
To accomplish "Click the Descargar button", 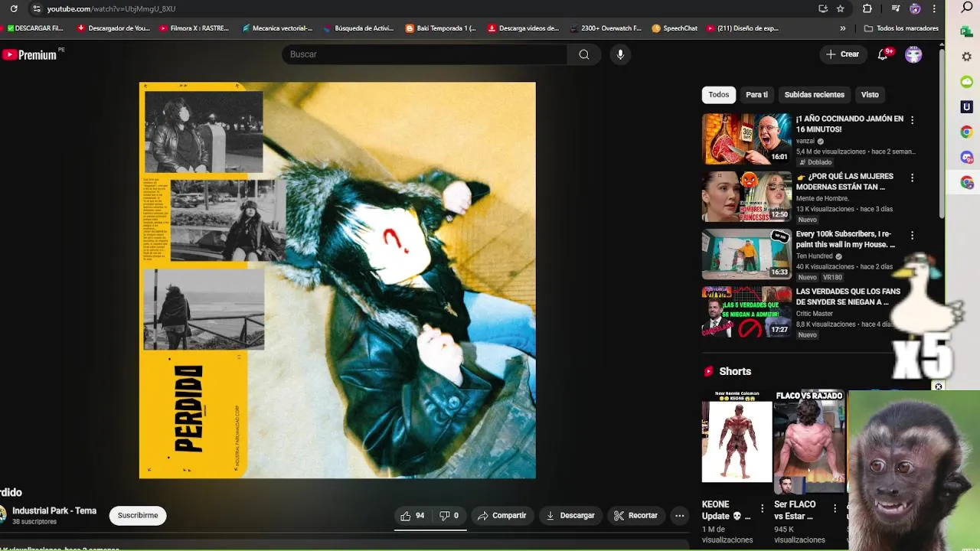I will click(x=570, y=516).
